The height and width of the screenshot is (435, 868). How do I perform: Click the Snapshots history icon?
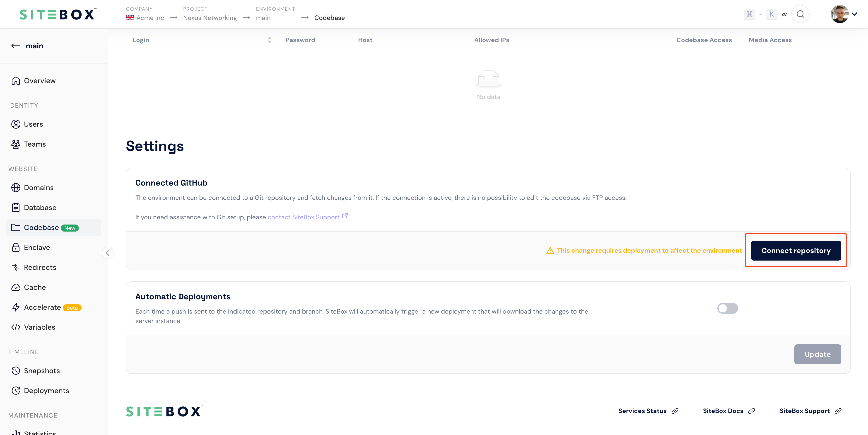click(16, 371)
